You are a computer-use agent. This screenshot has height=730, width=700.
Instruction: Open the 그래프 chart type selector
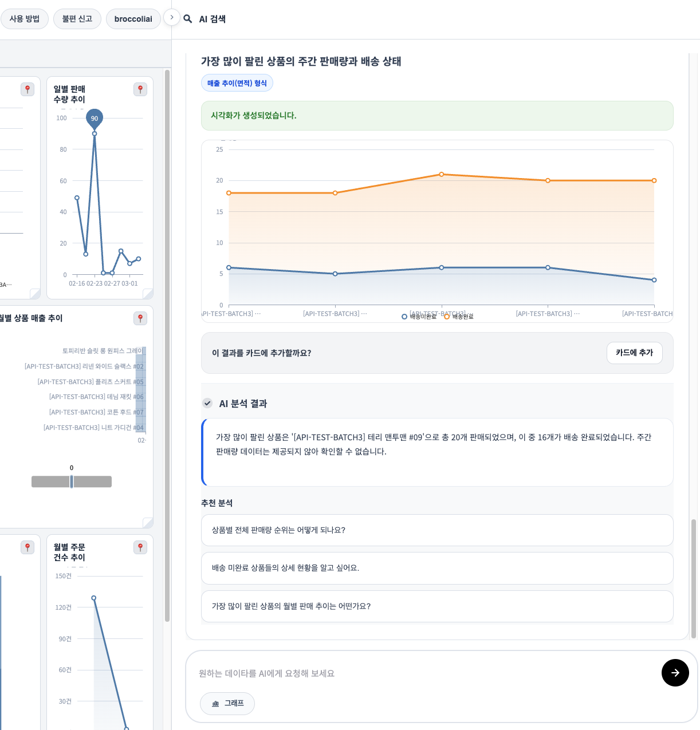point(227,703)
